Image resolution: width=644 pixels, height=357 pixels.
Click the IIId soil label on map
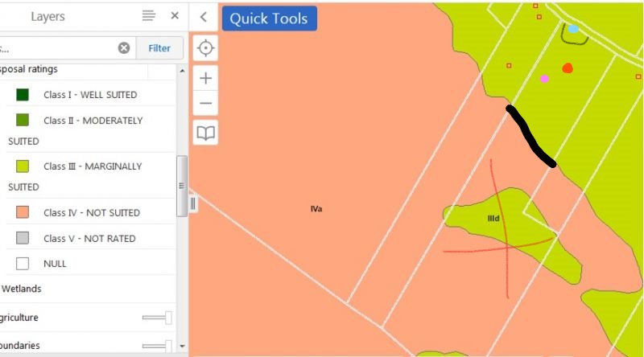(x=493, y=219)
